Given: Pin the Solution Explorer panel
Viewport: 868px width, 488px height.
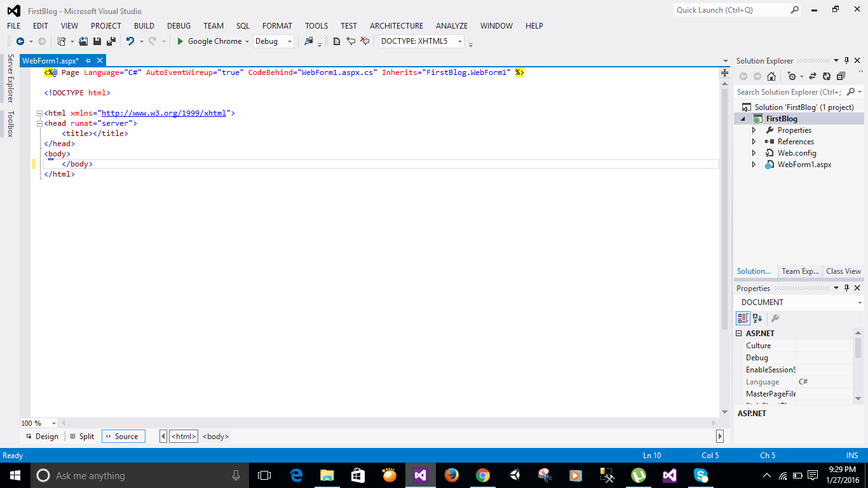Looking at the screenshot, I should (x=846, y=60).
